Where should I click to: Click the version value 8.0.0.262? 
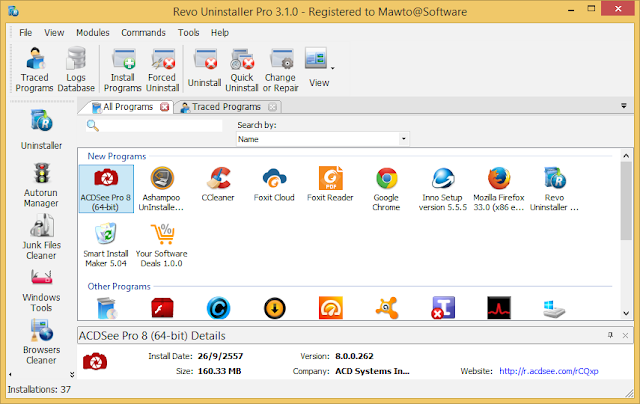pyautogui.click(x=354, y=356)
